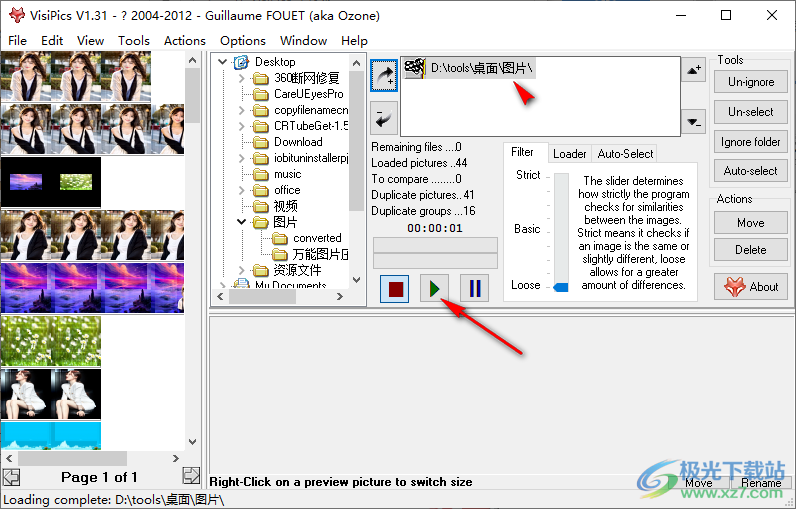Image resolution: width=796 pixels, height=509 pixels.
Task: Click the music folder icon
Action: pyautogui.click(x=260, y=175)
